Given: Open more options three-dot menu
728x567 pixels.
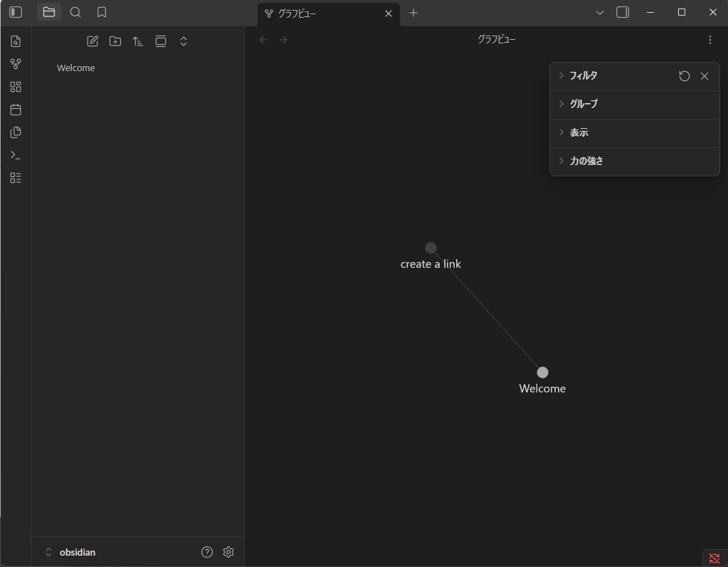Looking at the screenshot, I should point(710,40).
